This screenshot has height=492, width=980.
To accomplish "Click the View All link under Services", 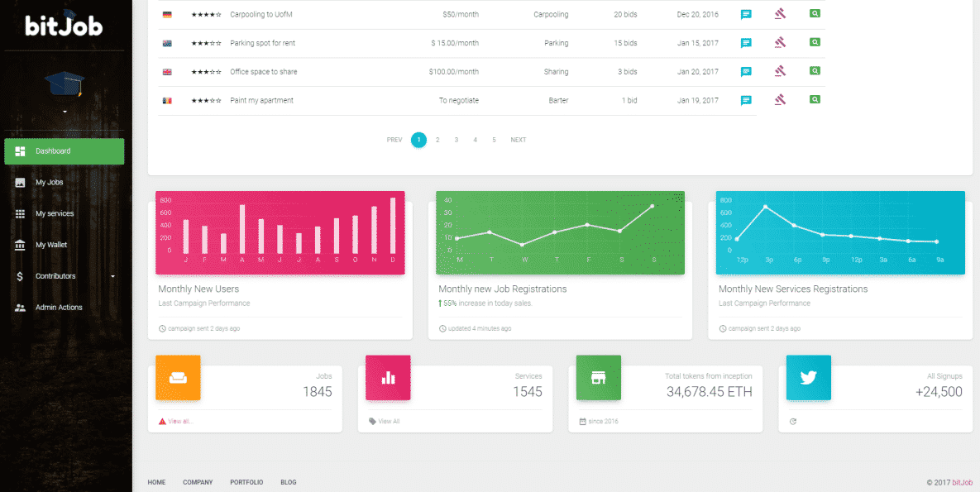I will (x=389, y=421).
